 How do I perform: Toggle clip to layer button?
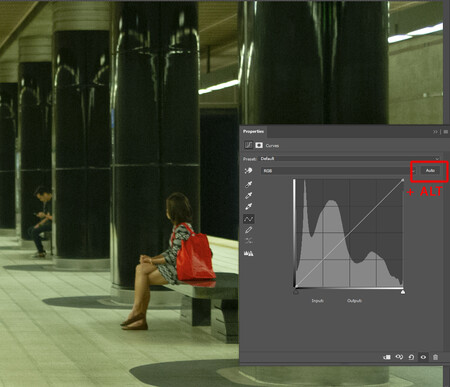click(387, 357)
